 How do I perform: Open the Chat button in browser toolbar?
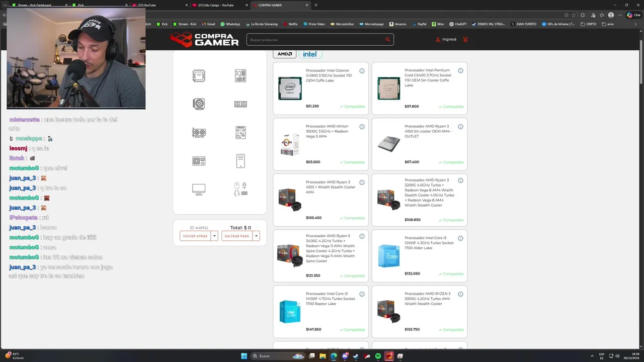(633, 15)
